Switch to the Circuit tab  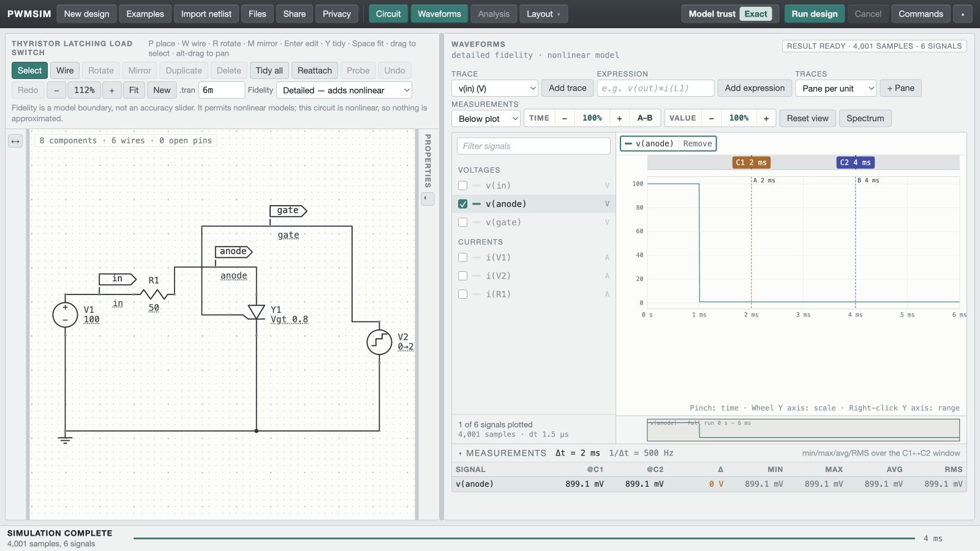click(x=388, y=14)
